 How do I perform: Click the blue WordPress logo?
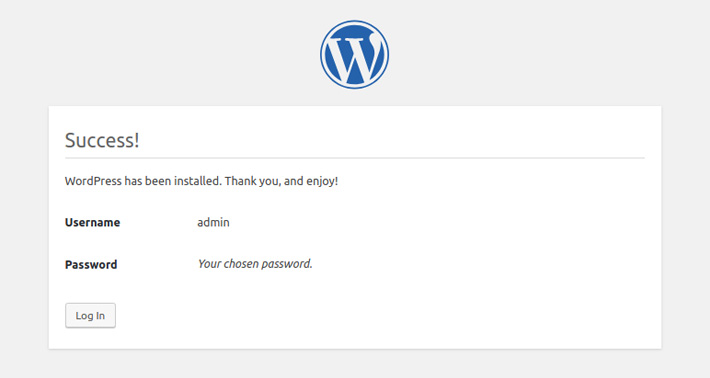355,54
